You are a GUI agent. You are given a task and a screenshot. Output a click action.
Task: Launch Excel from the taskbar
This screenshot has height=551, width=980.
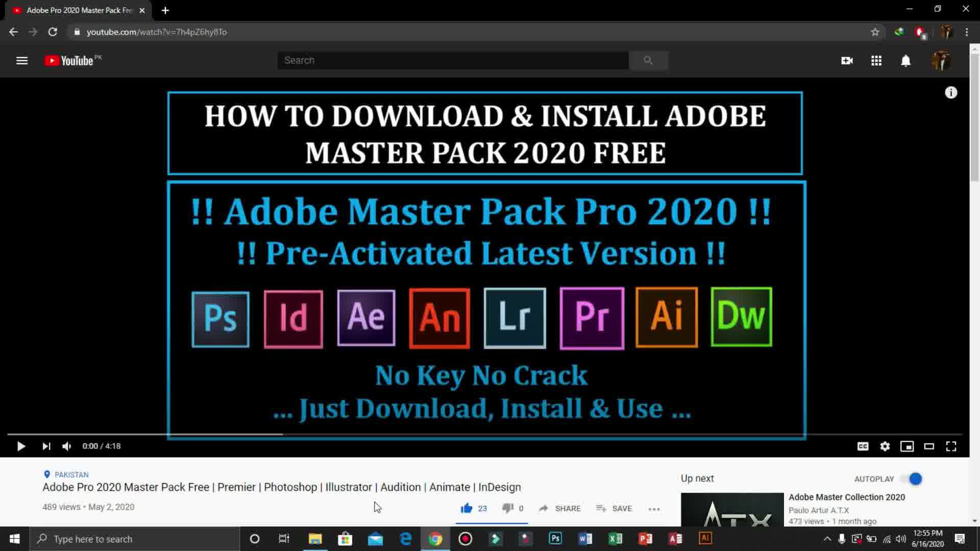point(615,539)
